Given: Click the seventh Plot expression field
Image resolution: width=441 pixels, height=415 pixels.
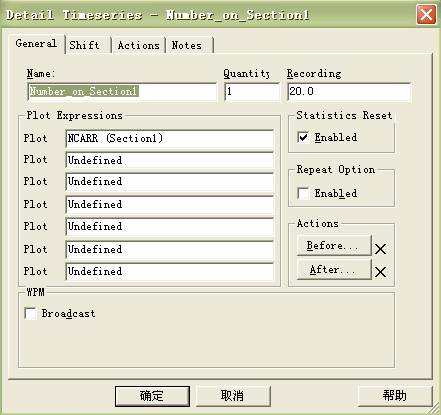Looking at the screenshot, I should (x=170, y=271).
